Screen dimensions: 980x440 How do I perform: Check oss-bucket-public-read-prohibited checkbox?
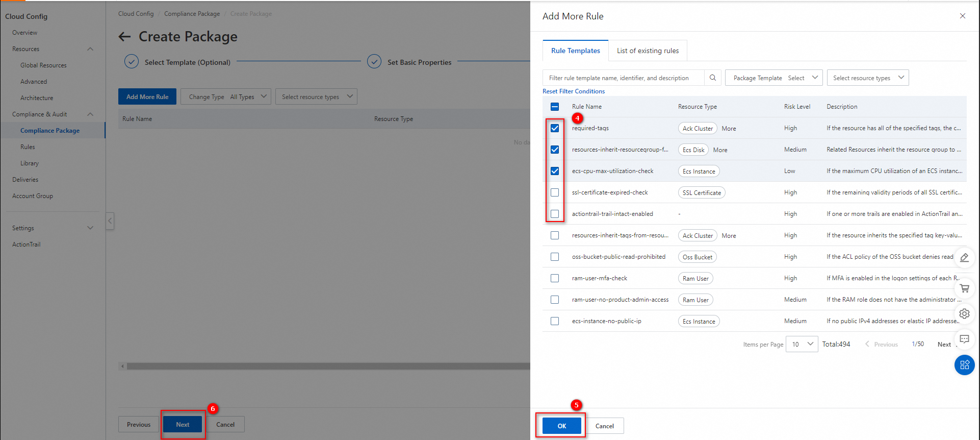(555, 257)
